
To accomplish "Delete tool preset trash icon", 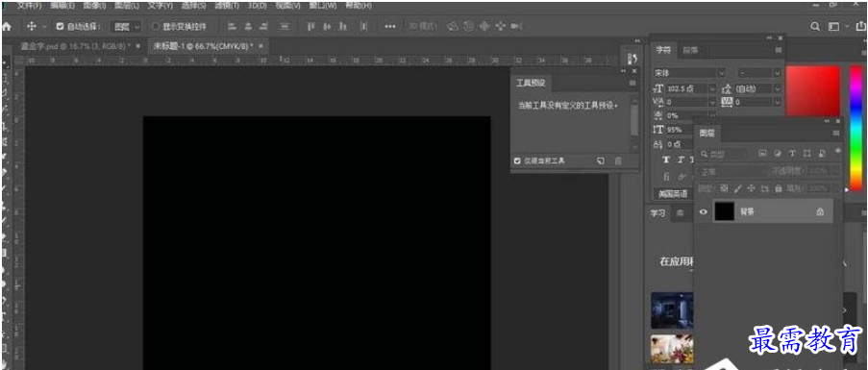I will pyautogui.click(x=618, y=160).
